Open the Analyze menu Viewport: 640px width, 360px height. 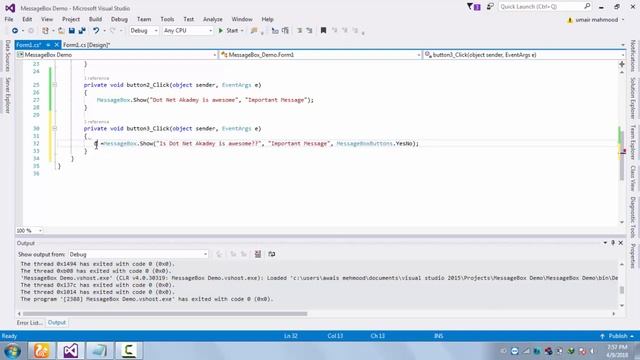click(x=213, y=19)
